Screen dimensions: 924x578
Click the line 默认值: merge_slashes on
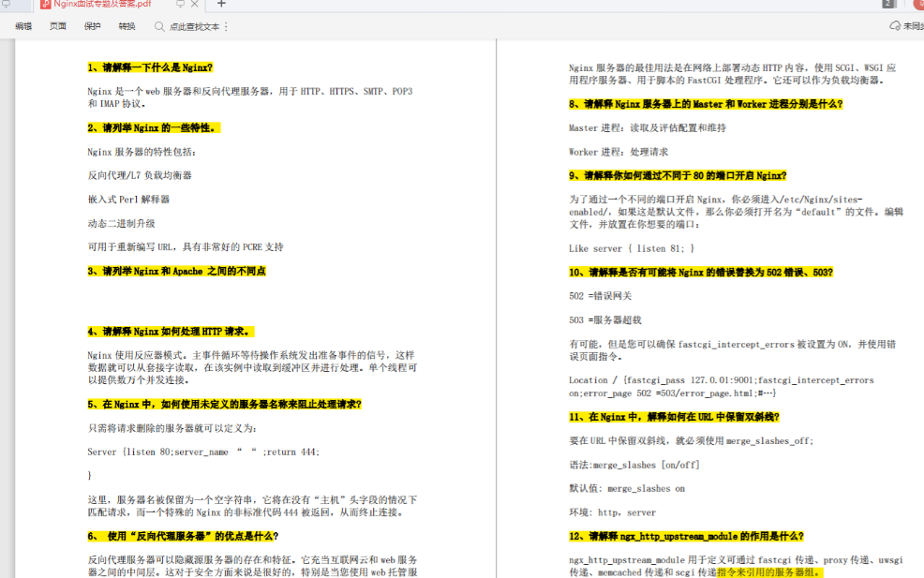(x=627, y=488)
